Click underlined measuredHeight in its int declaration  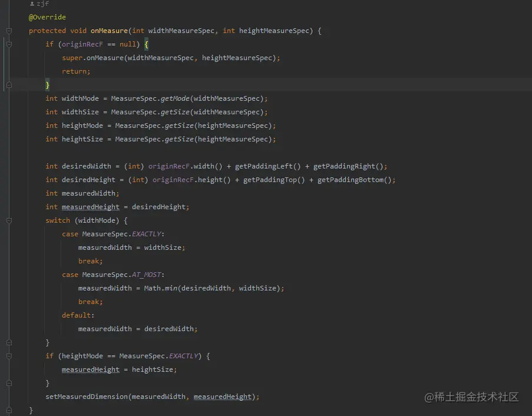(90, 207)
